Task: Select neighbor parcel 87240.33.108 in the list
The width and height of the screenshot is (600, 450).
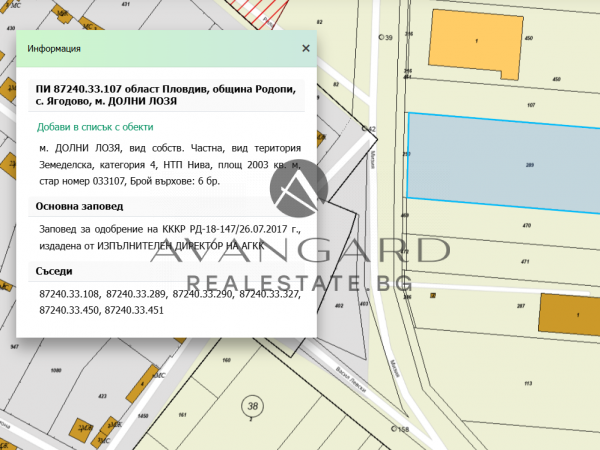Action: [x=69, y=296]
